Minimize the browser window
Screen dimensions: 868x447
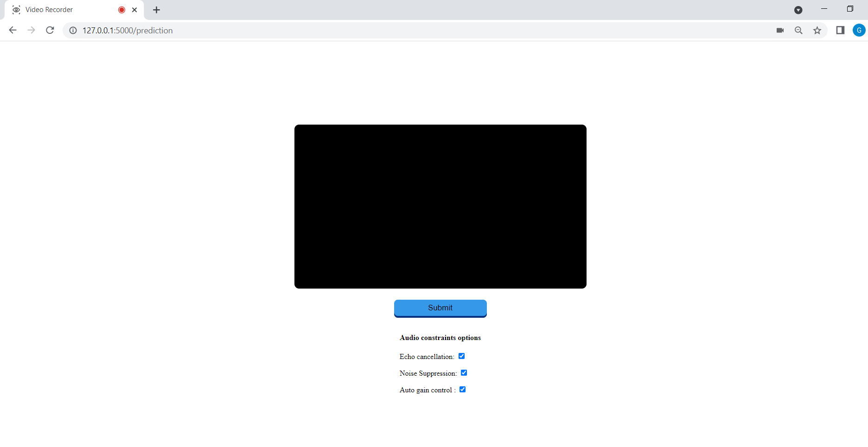pyautogui.click(x=824, y=9)
